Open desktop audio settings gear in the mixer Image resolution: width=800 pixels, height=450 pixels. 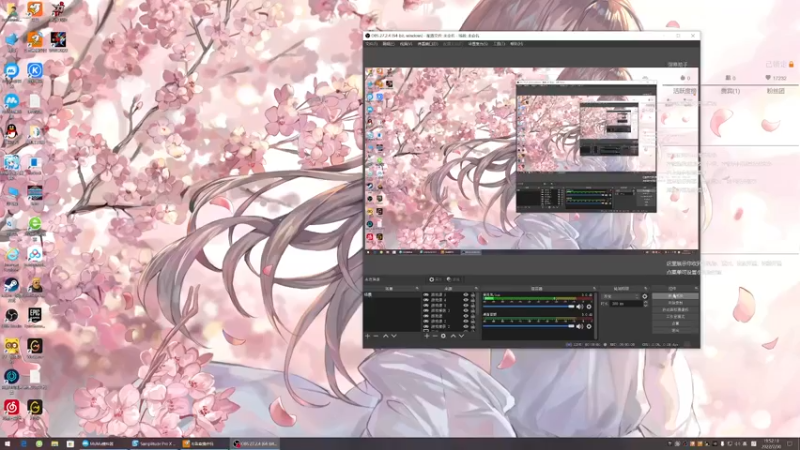[589, 307]
